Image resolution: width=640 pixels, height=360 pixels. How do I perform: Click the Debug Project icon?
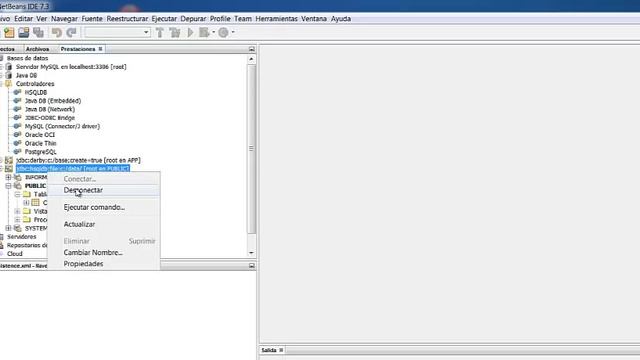[204, 32]
